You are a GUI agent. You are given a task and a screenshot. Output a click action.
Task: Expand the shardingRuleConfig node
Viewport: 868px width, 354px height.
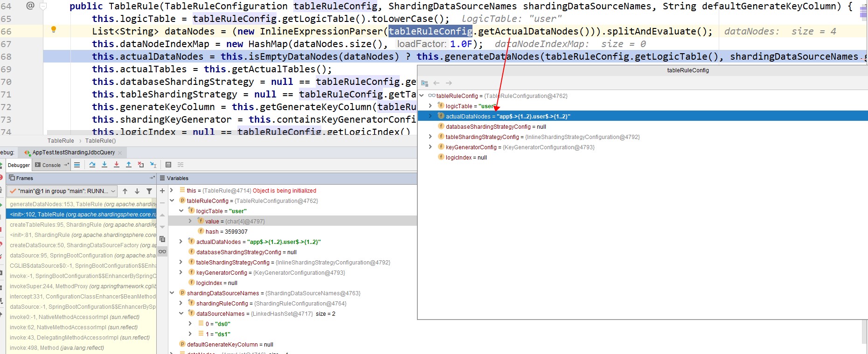pos(181,303)
